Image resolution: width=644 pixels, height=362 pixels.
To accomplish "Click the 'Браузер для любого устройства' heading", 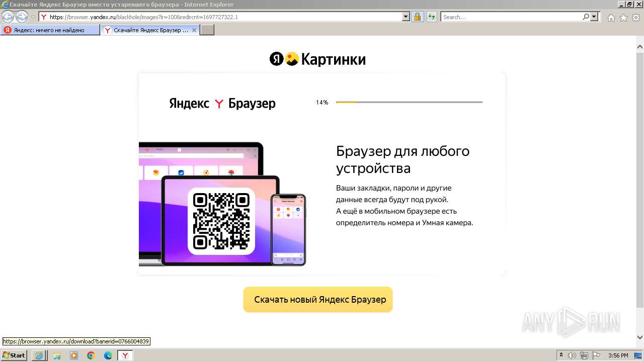I will coord(403,159).
